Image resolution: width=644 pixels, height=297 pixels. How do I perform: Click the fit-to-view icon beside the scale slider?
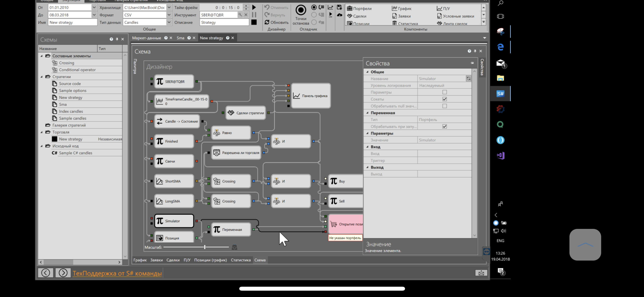click(234, 247)
